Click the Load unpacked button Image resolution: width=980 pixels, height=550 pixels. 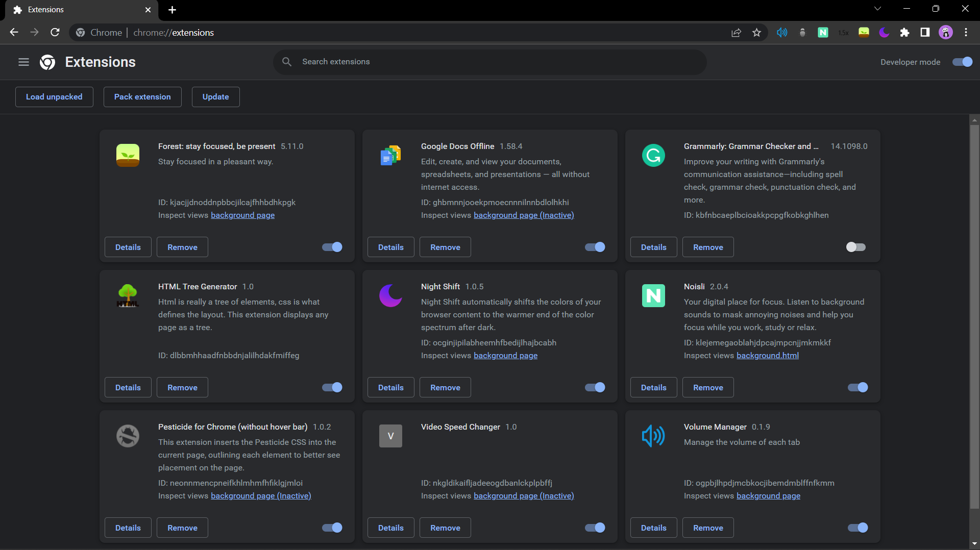coord(54,96)
